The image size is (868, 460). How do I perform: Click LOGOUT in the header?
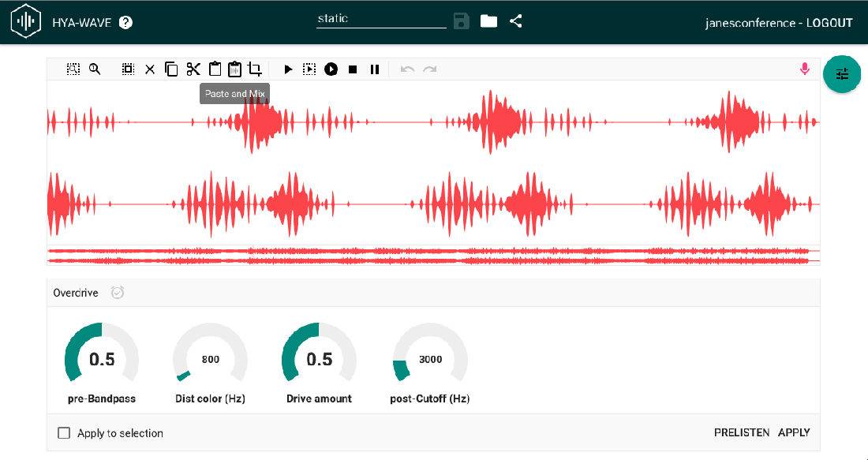(829, 23)
